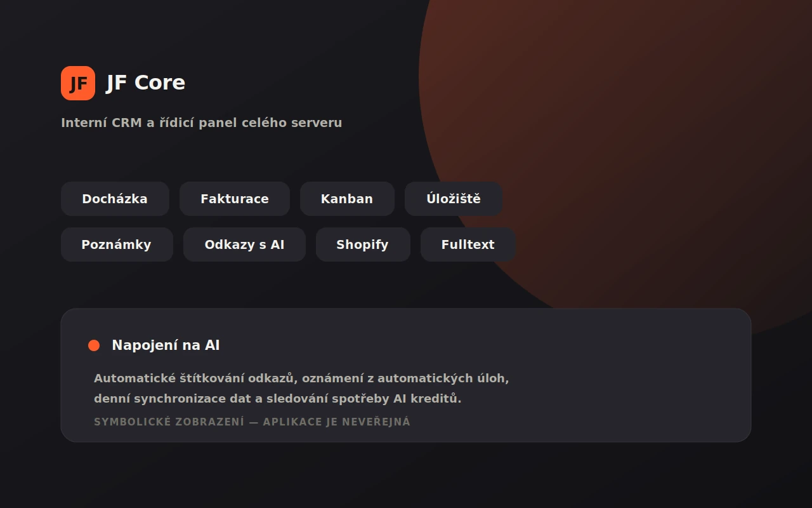Click the line starting 'denní synchronizace dat'
Screen dimensions: 812x508
click(278, 399)
